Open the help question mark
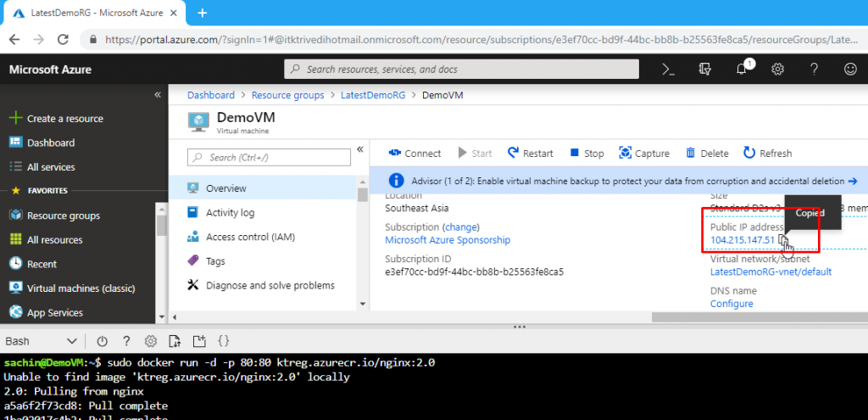The image size is (868, 420). (814, 70)
